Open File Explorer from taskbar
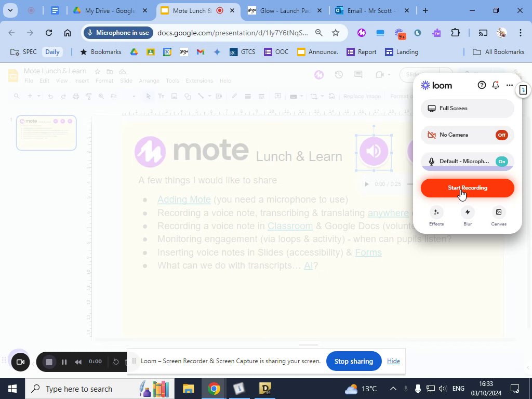The width and height of the screenshot is (532, 399). coord(188,389)
